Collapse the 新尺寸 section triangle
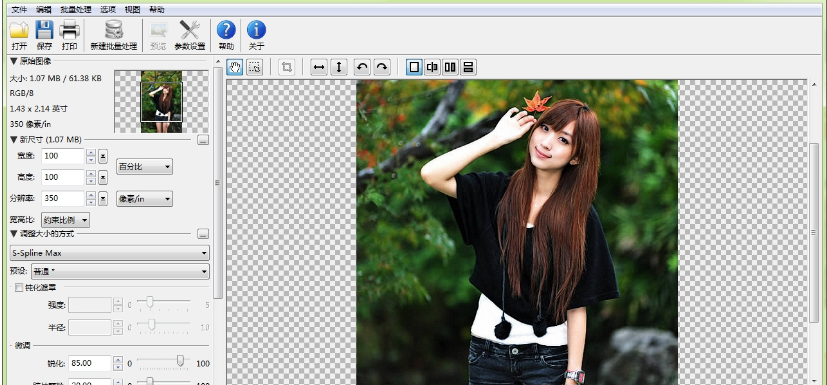 tap(14, 140)
